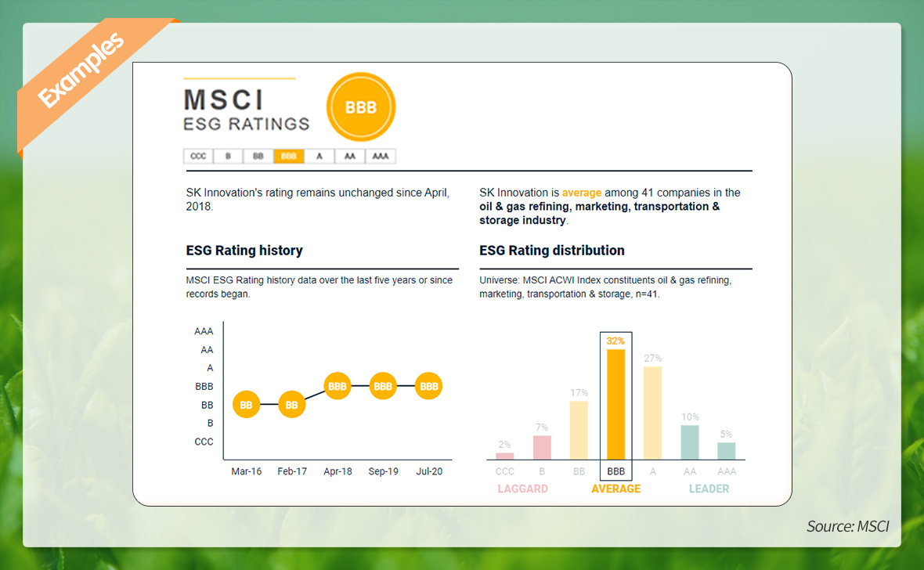The height and width of the screenshot is (570, 924).
Task: Select the AAA cell in rating scale strip
Action: (381, 157)
